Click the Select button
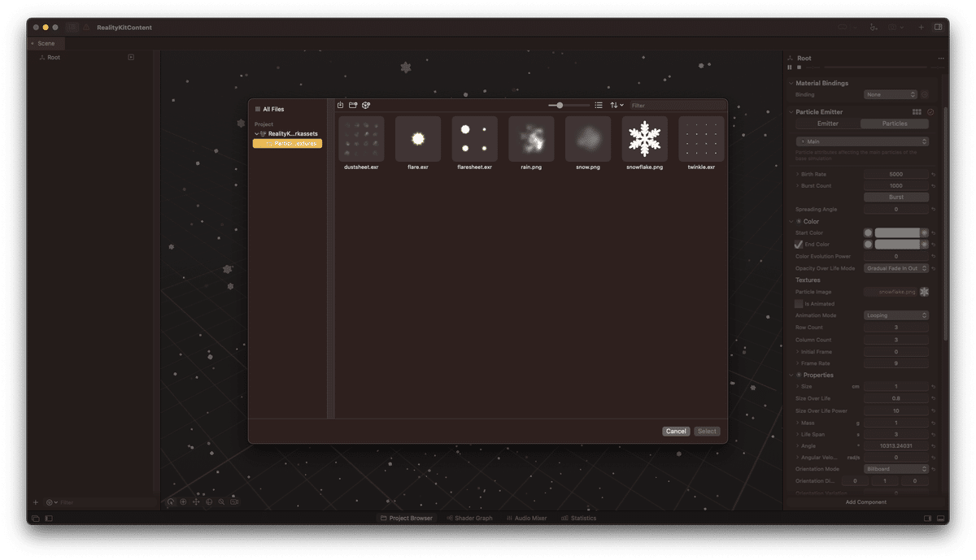 click(707, 431)
